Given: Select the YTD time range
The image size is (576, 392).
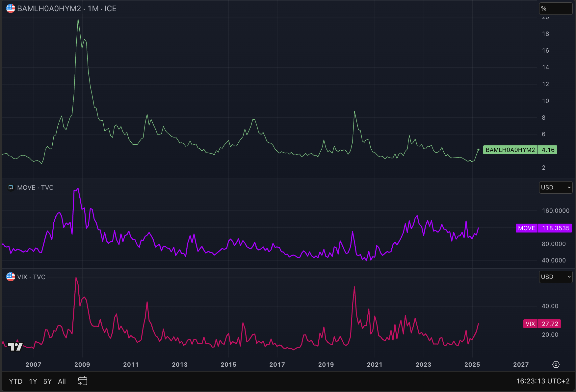Looking at the screenshot, I should pos(16,381).
